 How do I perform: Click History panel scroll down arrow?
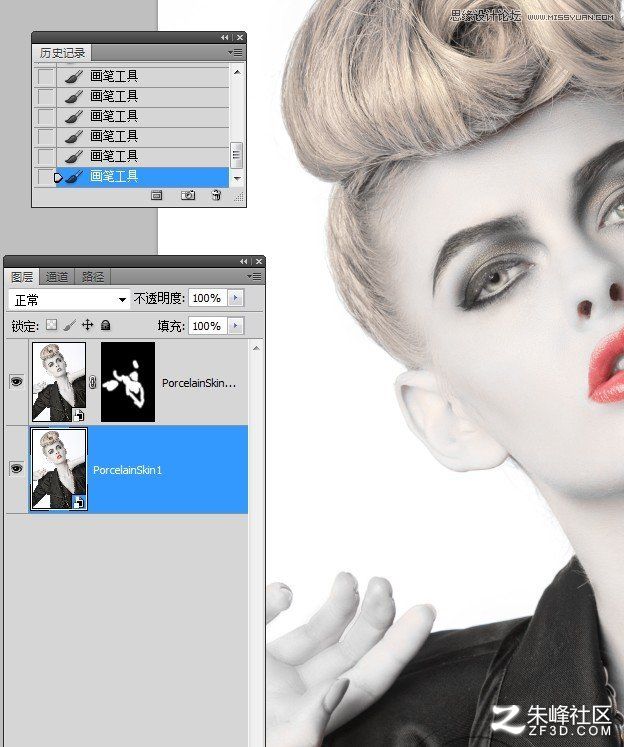tap(237, 179)
